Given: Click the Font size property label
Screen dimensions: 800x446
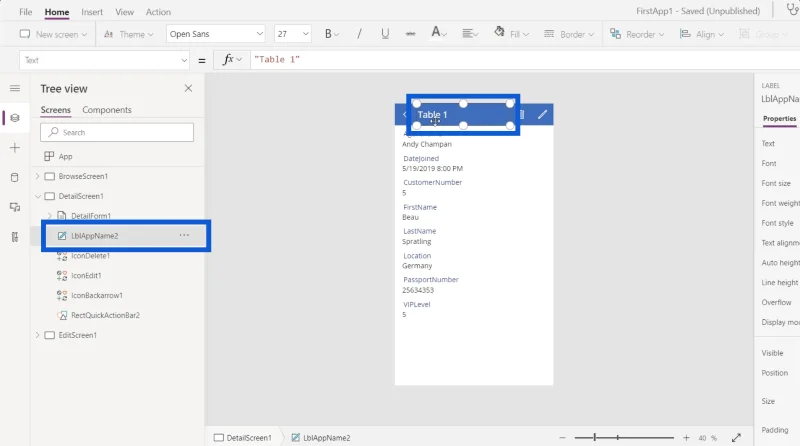Looking at the screenshot, I should (776, 183).
